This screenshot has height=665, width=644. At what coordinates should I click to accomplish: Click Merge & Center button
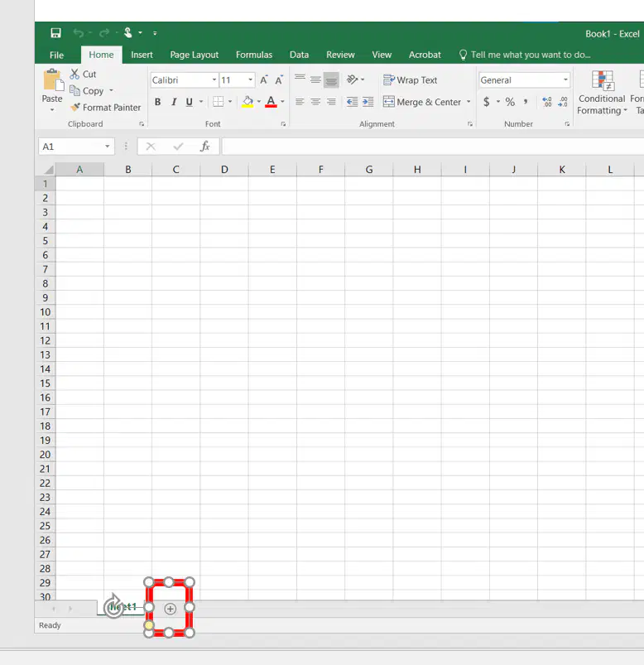[x=422, y=102]
